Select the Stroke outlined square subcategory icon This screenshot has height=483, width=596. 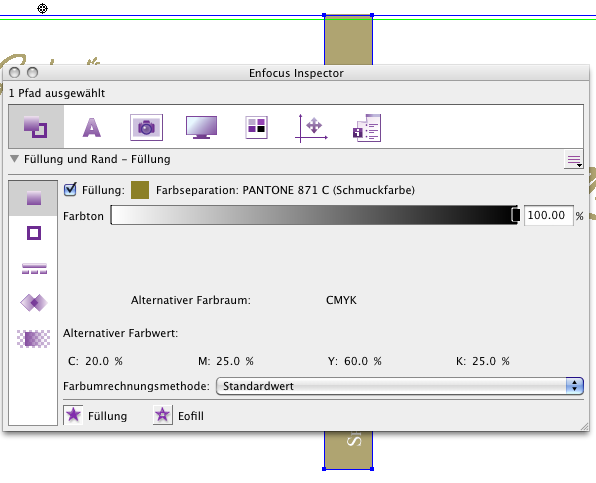click(34, 233)
